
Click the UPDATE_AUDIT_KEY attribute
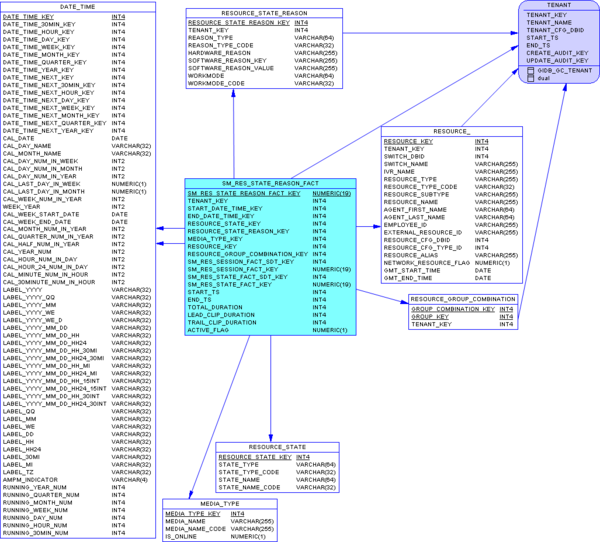[557, 60]
